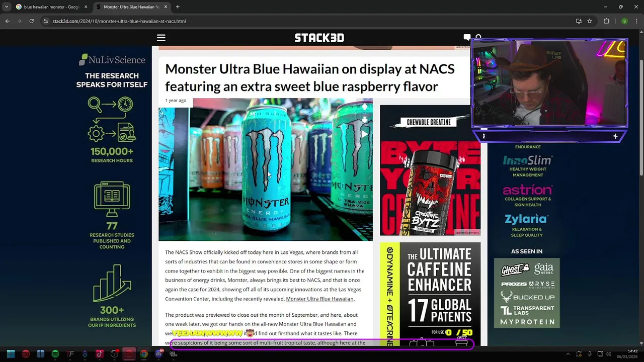The image size is (644, 362).
Task: Open the pink music note taskbar app
Action: 100,354
